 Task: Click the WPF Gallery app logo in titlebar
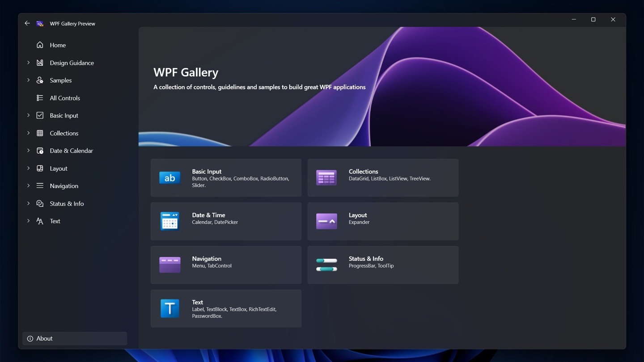point(40,23)
